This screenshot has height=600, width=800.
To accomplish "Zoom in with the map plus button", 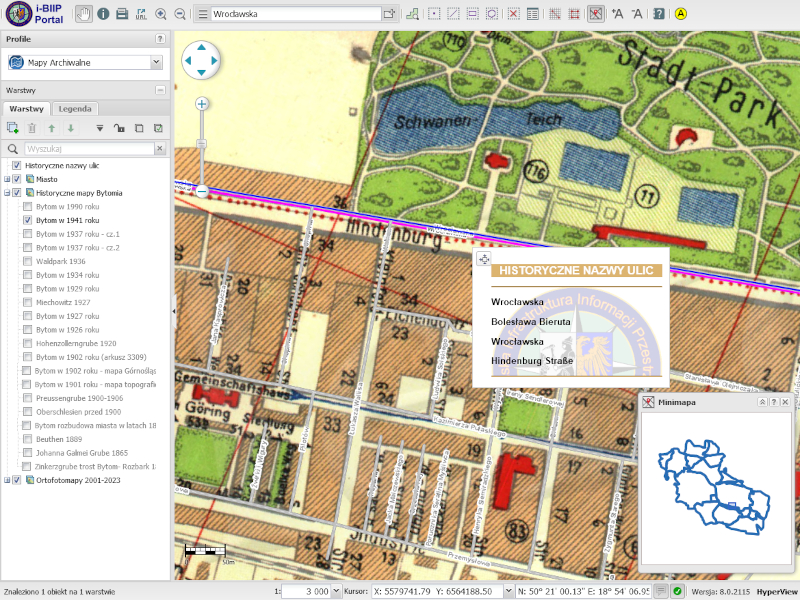I will (x=202, y=104).
